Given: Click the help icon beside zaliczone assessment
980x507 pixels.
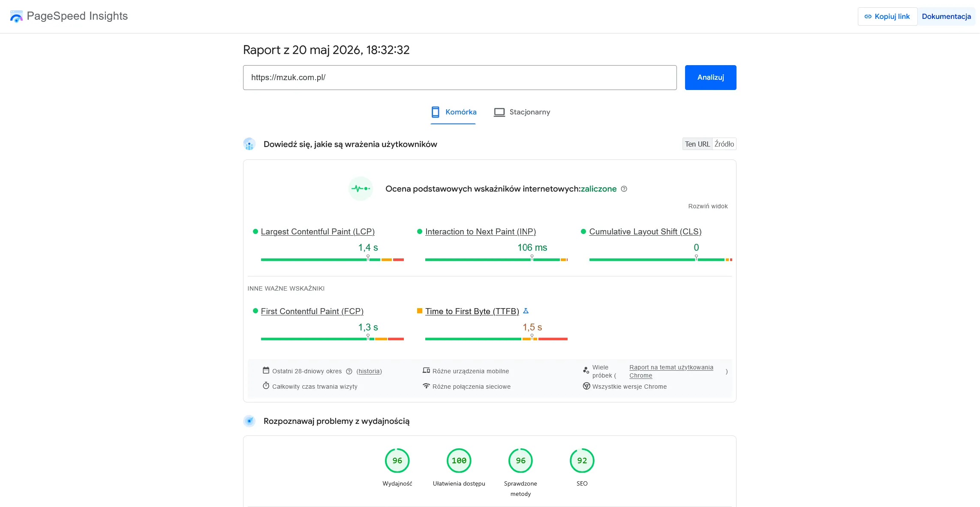Looking at the screenshot, I should (624, 189).
